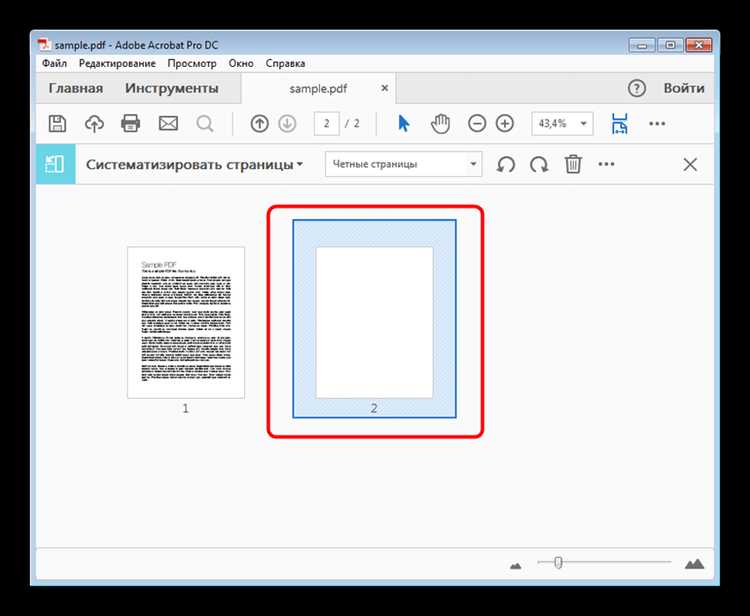Activate the arrow selection tool

pyautogui.click(x=404, y=124)
